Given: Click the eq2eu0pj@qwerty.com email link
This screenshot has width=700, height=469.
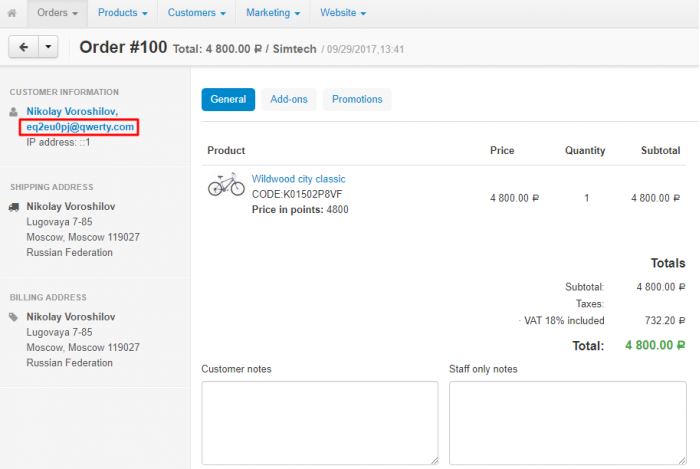Looking at the screenshot, I should 80,127.
